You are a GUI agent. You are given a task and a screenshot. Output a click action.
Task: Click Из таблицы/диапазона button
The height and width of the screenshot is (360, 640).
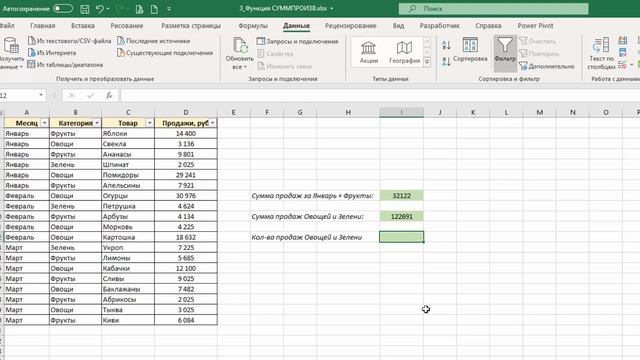click(65, 64)
